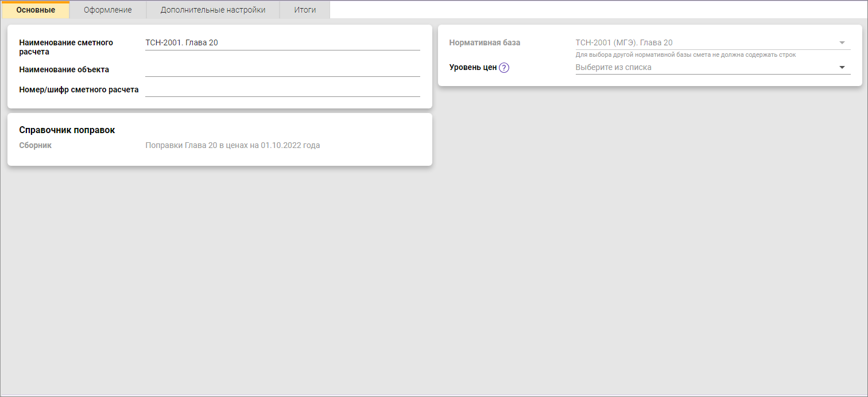Click the arrow of the Уровень цен dropdown
Image resolution: width=868 pixels, height=397 pixels.
tap(842, 67)
